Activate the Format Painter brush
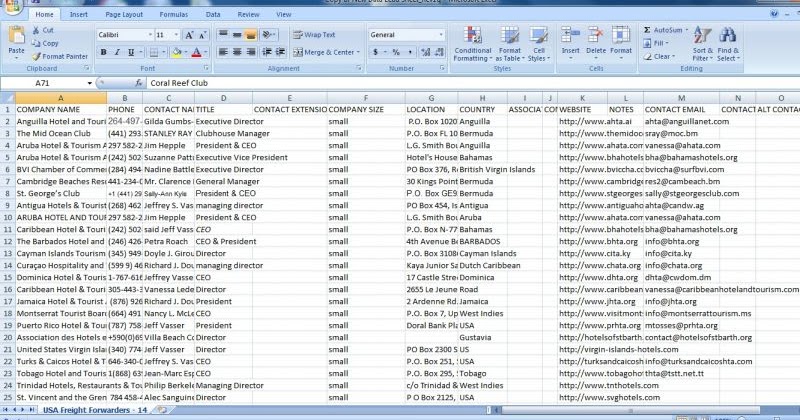Viewport: 800px width, 420px height. click(x=60, y=57)
